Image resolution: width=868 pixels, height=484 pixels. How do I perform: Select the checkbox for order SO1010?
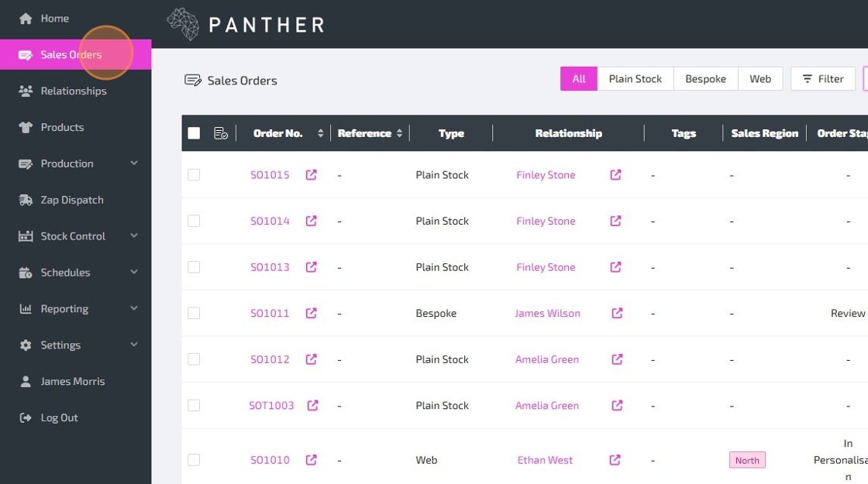[x=194, y=460]
